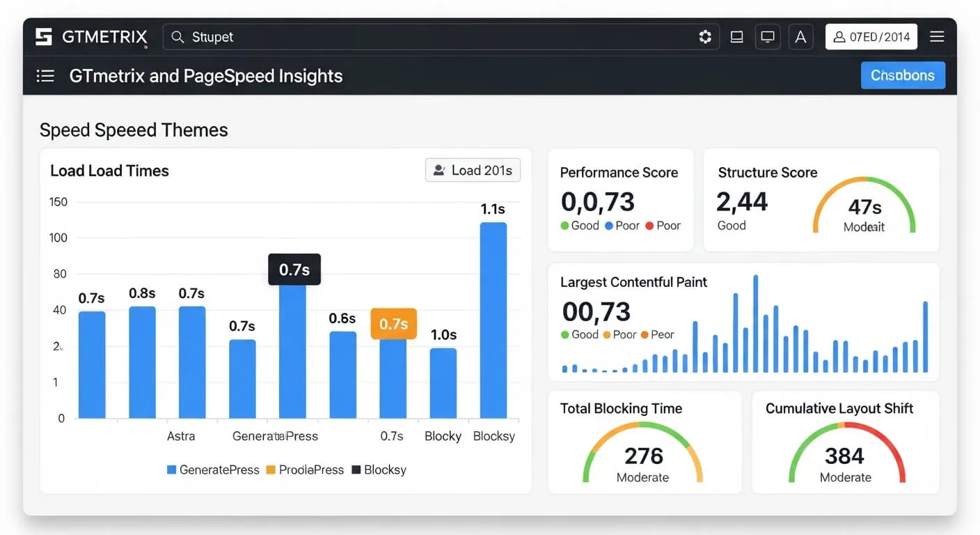The width and height of the screenshot is (980, 535).
Task: Click the Speed Speeed Themes heading
Action: (134, 130)
